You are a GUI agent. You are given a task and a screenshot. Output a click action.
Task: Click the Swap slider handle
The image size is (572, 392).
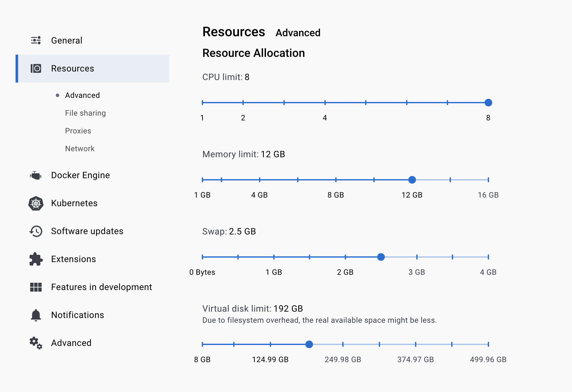381,257
